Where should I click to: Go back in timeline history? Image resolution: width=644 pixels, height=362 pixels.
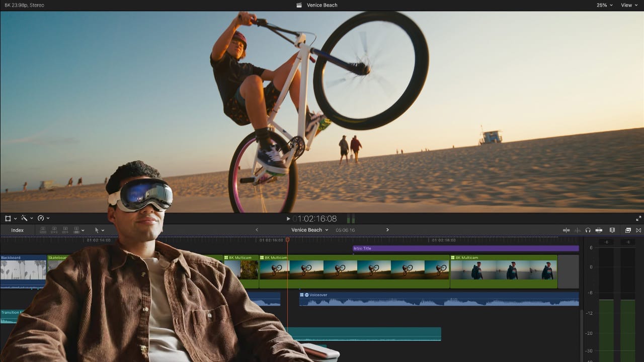(257, 230)
